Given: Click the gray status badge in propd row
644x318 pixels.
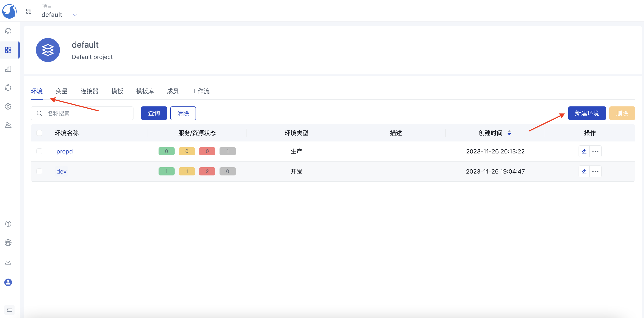Looking at the screenshot, I should point(227,151).
